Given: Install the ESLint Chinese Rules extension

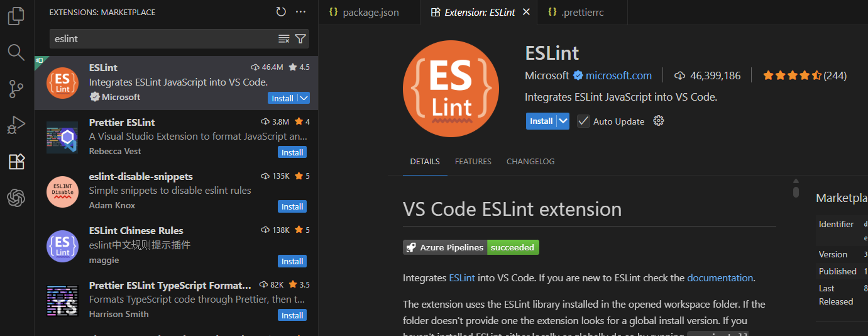Looking at the screenshot, I should pyautogui.click(x=292, y=261).
